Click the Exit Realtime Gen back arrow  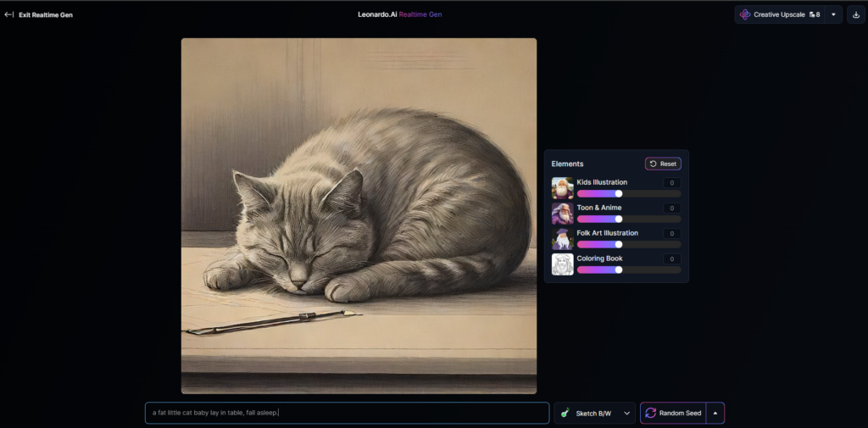[9, 14]
